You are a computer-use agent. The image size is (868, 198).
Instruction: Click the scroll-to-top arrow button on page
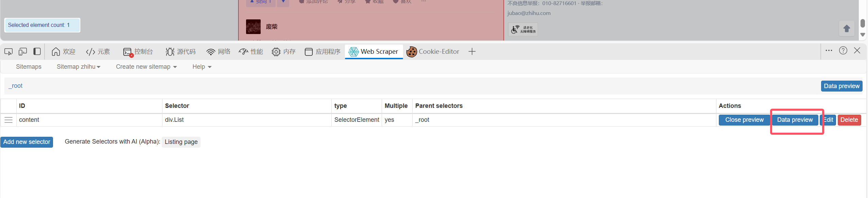847,29
